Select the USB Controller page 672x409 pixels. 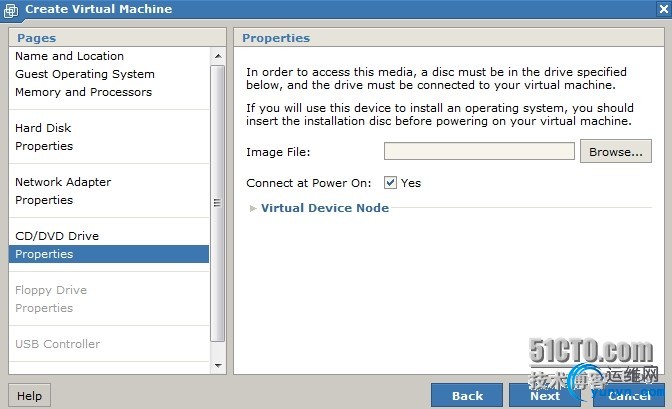pyautogui.click(x=57, y=344)
